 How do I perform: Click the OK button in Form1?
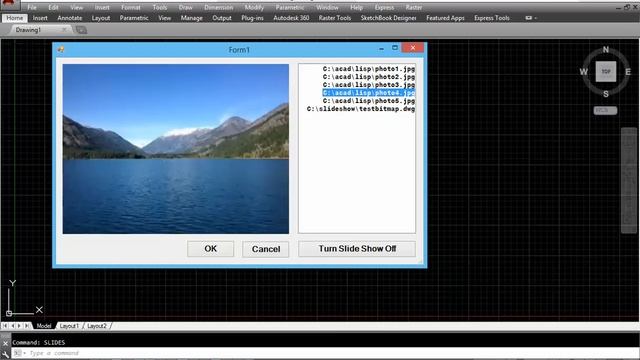click(x=210, y=249)
